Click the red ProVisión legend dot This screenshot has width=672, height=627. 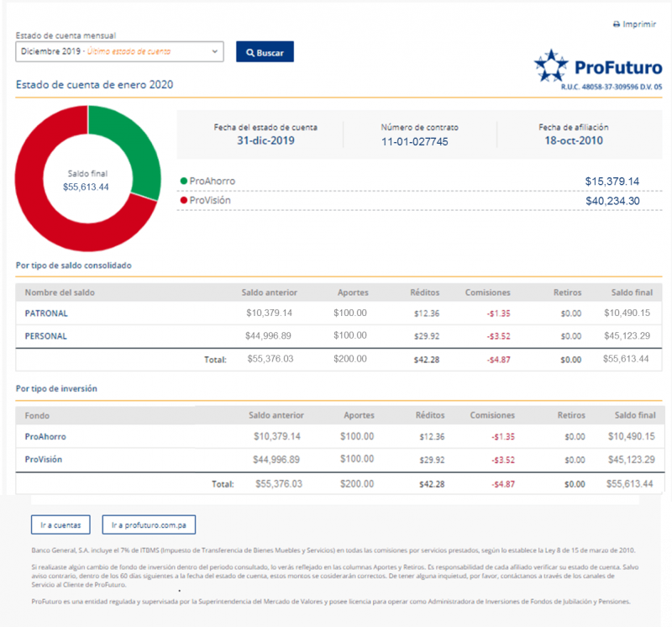click(x=184, y=201)
